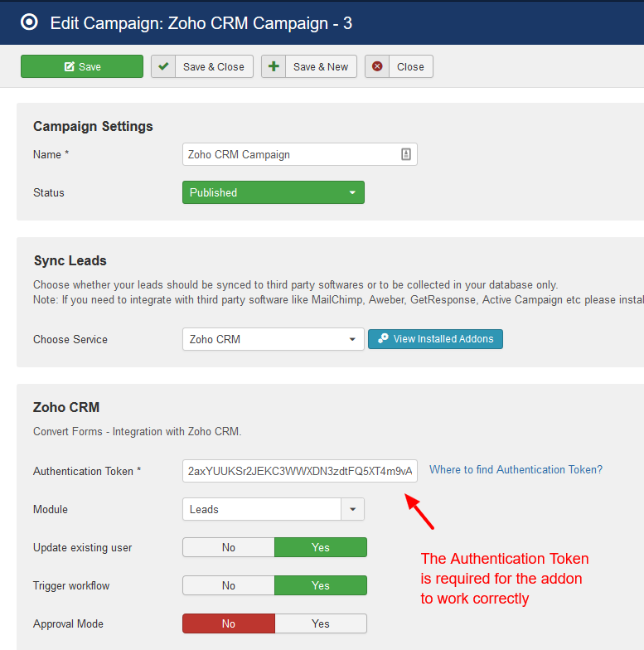Click the Approval Mode label
The image size is (644, 650).
pos(68,623)
